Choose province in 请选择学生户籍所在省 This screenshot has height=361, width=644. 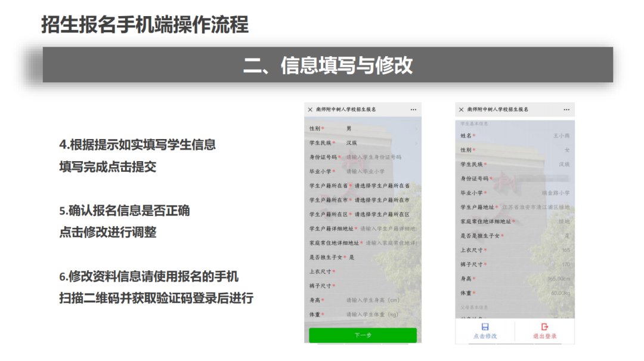pyautogui.click(x=382, y=186)
